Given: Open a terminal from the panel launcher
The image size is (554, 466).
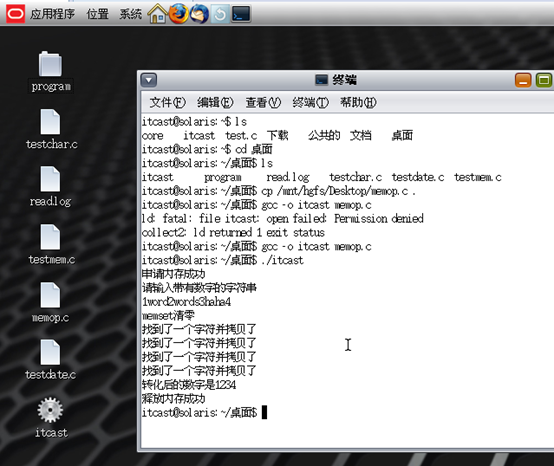Looking at the screenshot, I should pos(241,14).
